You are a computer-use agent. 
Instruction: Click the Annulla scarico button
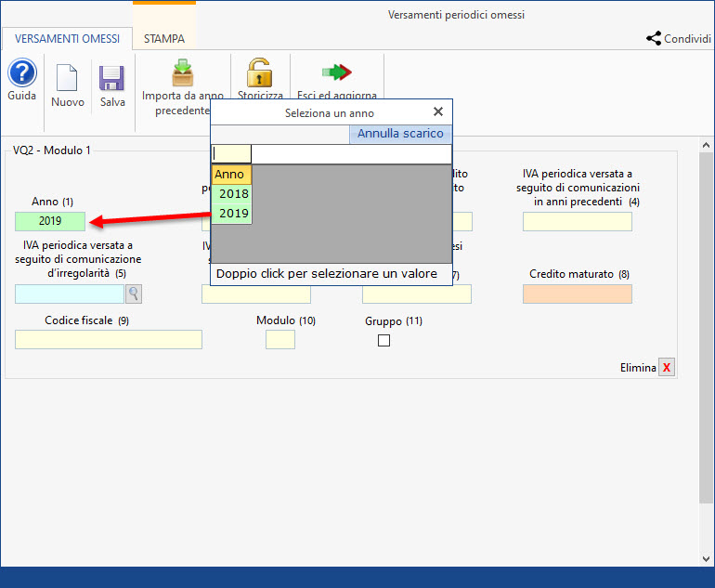400,134
